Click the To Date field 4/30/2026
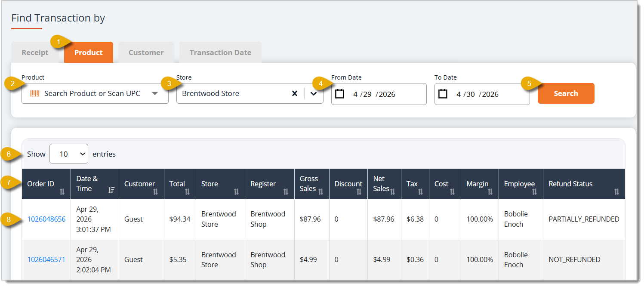The width and height of the screenshot is (644, 287). pyautogui.click(x=482, y=94)
